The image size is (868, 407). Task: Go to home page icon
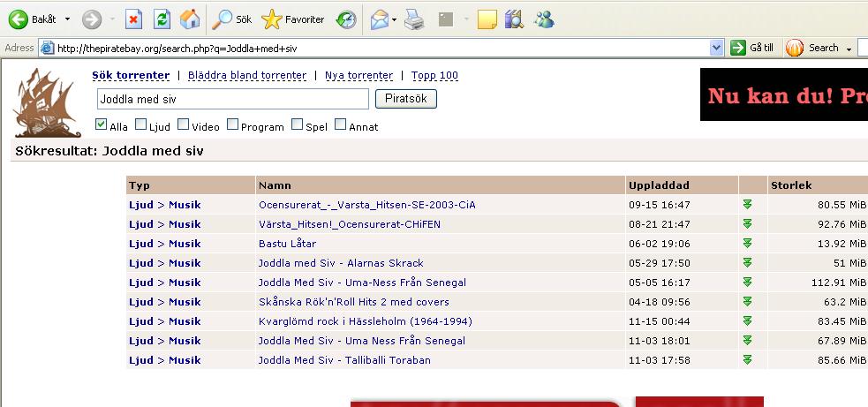point(190,19)
